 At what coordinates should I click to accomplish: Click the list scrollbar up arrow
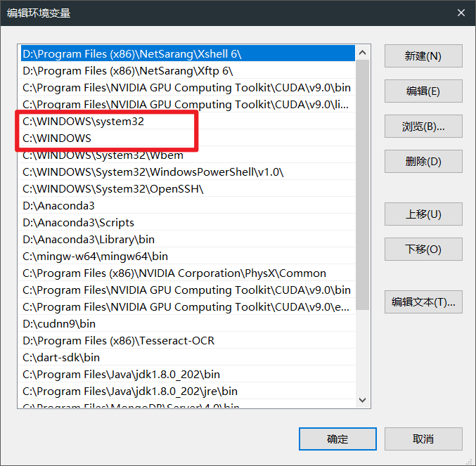(363, 53)
